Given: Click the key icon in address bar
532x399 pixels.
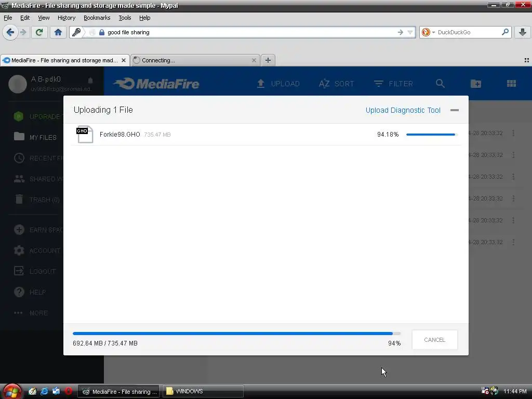Looking at the screenshot, I should click(76, 32).
